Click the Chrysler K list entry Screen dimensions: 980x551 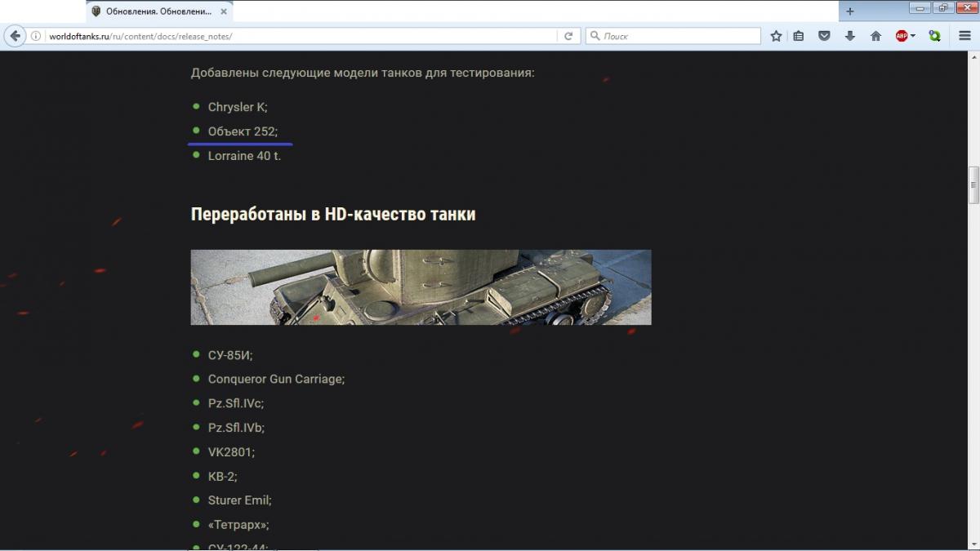click(238, 107)
